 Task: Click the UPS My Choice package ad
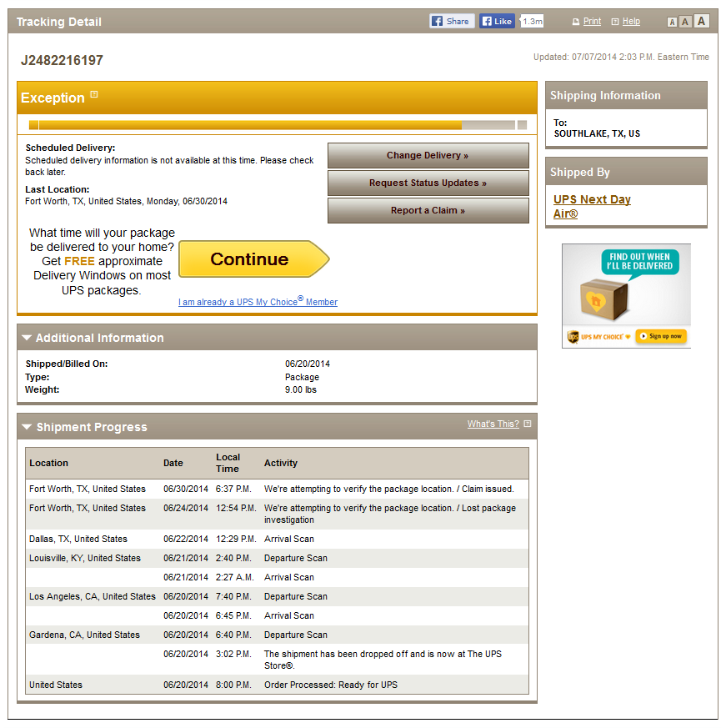(626, 296)
